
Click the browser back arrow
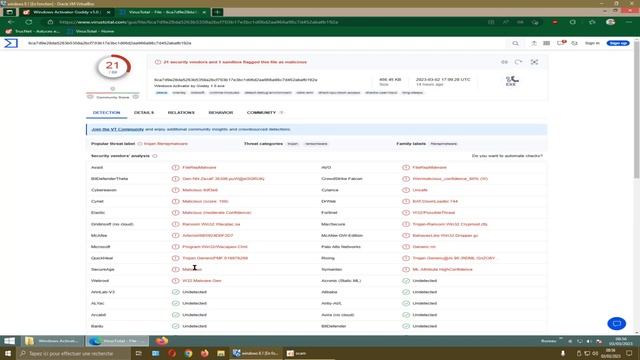click(11, 22)
